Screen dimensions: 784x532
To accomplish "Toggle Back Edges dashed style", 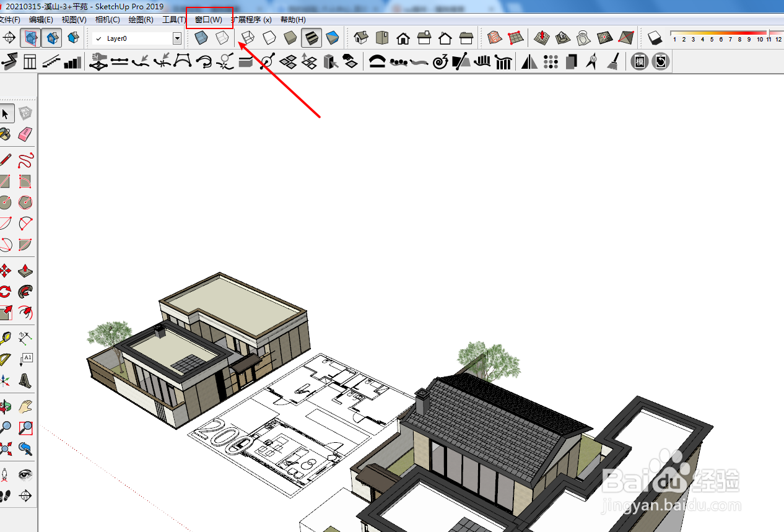I will pyautogui.click(x=222, y=38).
